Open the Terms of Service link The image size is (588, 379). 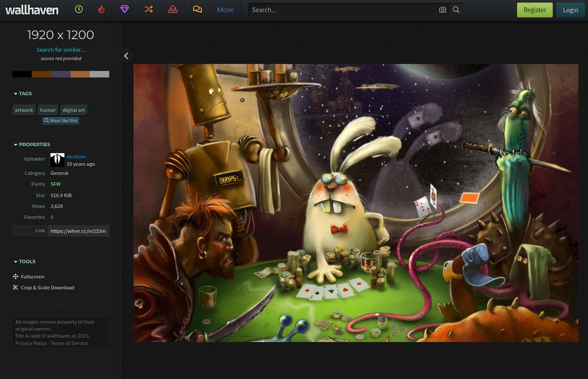pyautogui.click(x=69, y=343)
